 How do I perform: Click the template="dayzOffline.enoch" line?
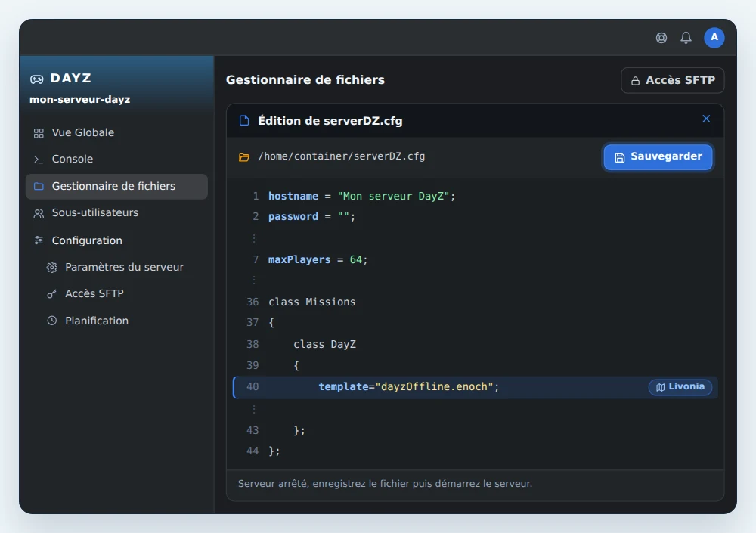(x=475, y=387)
